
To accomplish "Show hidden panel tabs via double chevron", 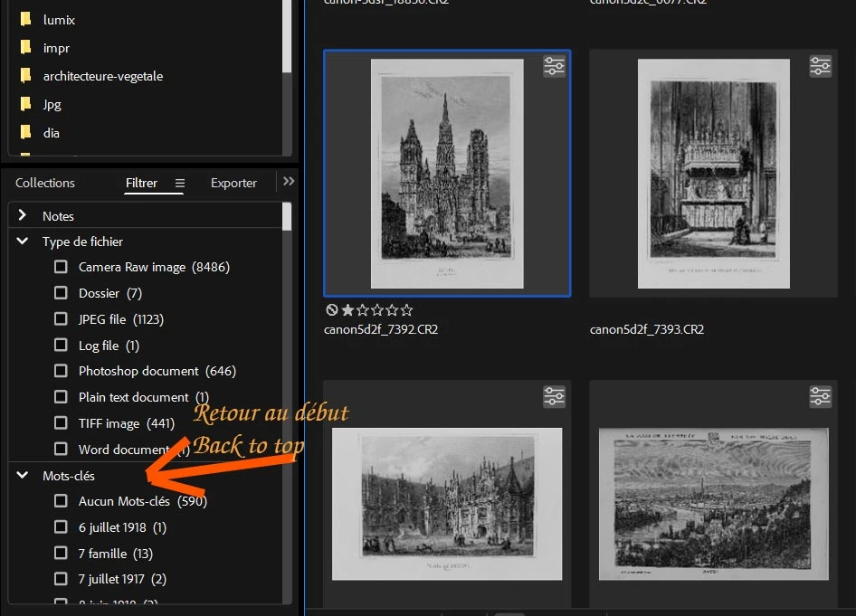I will (x=289, y=181).
